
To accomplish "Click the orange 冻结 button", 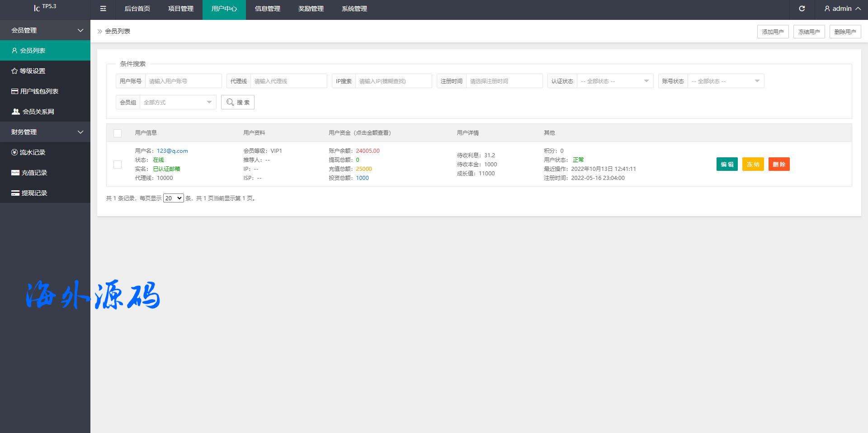I will coord(753,164).
